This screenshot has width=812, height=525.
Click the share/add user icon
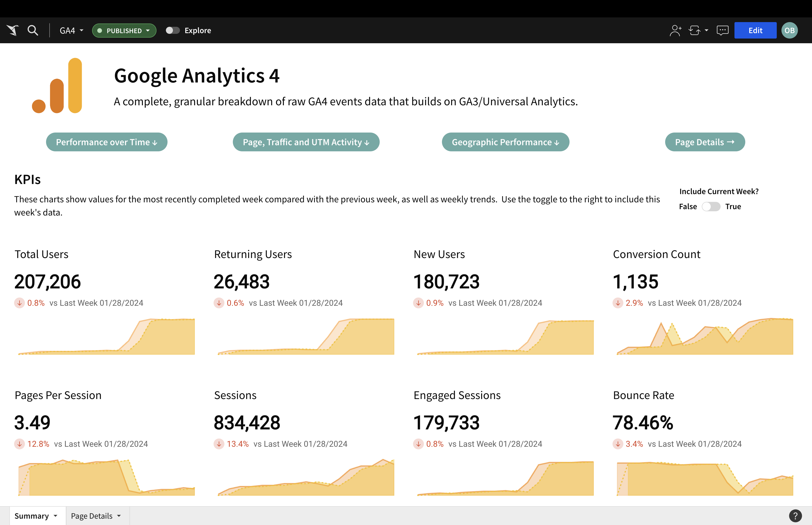tap(675, 30)
